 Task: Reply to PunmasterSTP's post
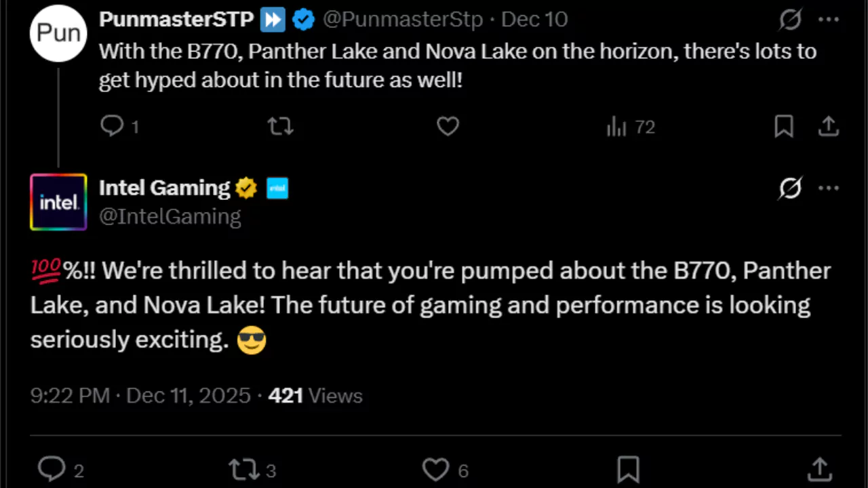point(112,127)
